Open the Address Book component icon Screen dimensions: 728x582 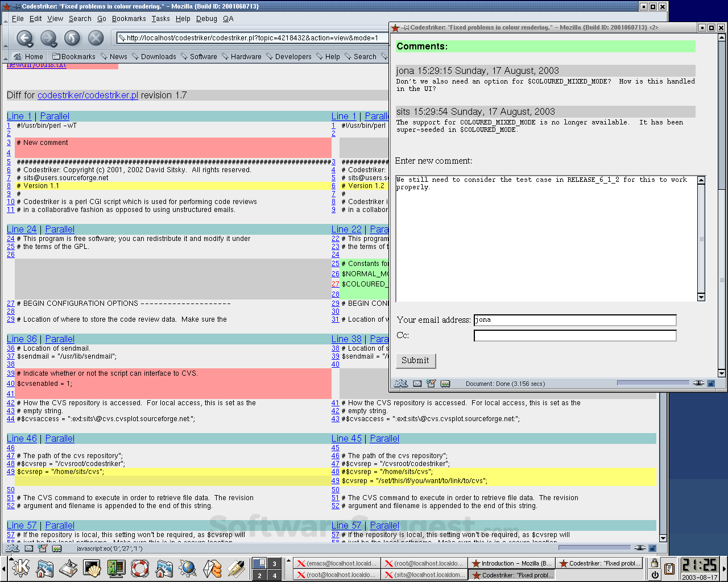(x=56, y=549)
